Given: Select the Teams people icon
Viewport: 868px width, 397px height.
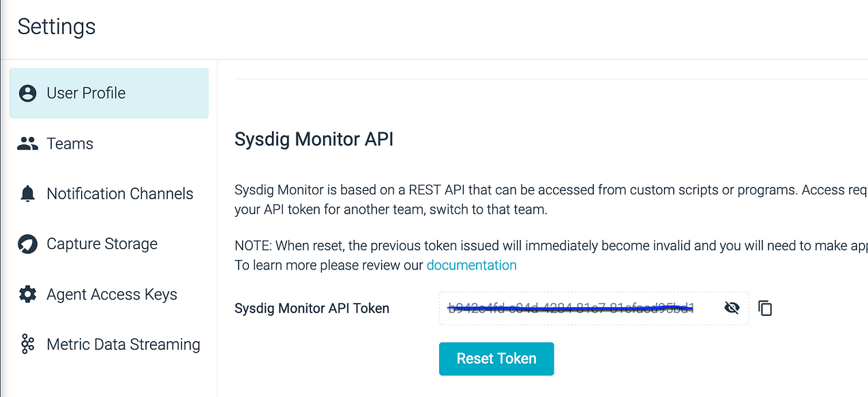Looking at the screenshot, I should point(28,144).
